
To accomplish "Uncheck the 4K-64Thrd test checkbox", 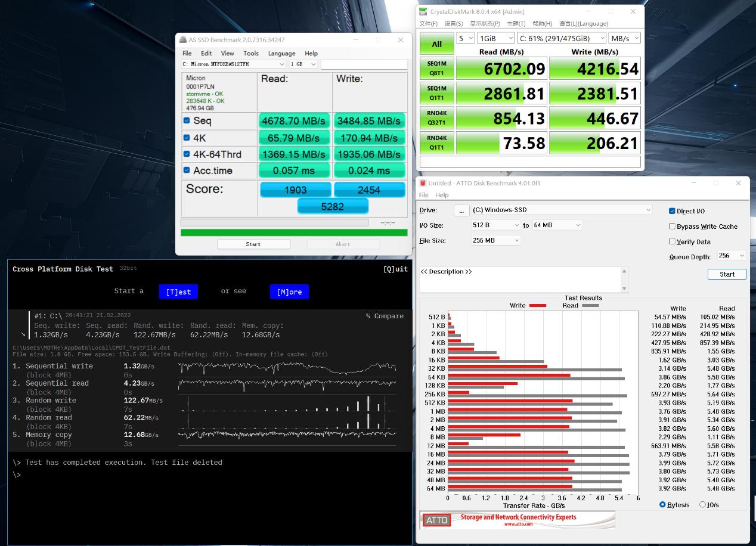I will 187,154.
